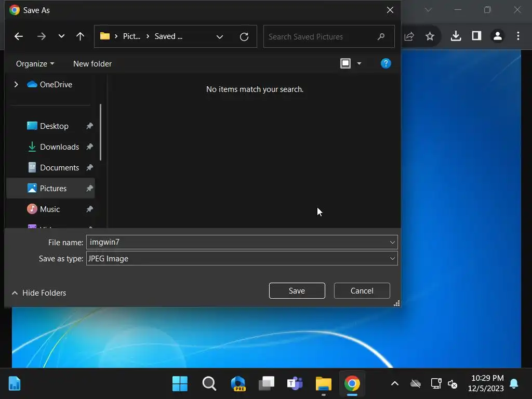Open the Save as type combo box
The width and height of the screenshot is (532, 399).
point(242,259)
